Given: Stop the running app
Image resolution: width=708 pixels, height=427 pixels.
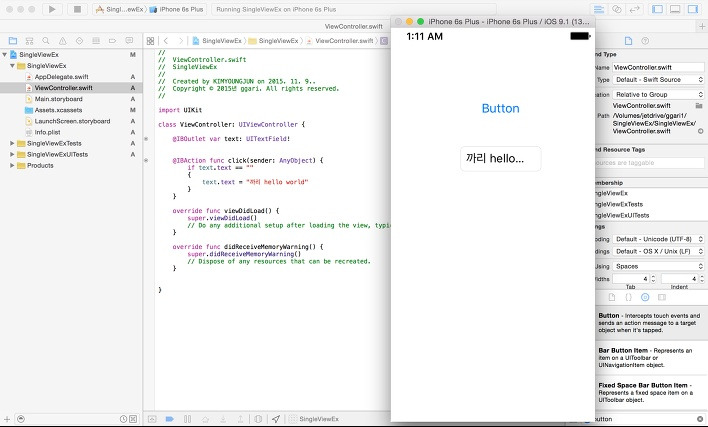Looking at the screenshot, I should tap(77, 9).
